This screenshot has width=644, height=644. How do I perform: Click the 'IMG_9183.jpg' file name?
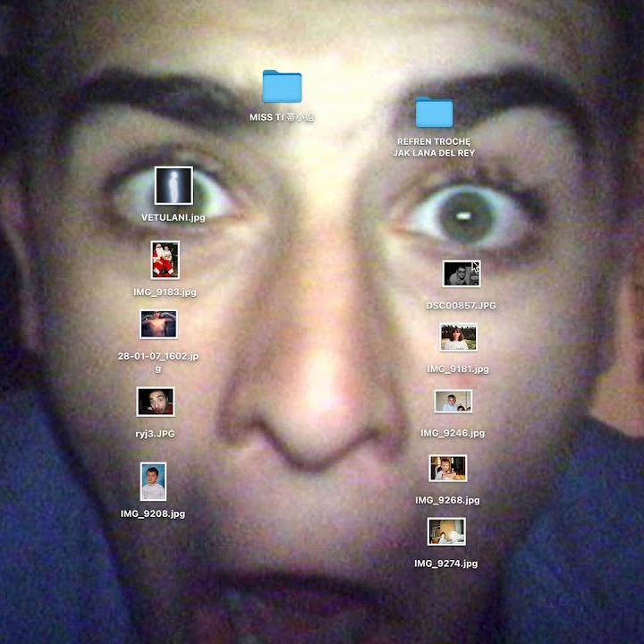tap(165, 292)
